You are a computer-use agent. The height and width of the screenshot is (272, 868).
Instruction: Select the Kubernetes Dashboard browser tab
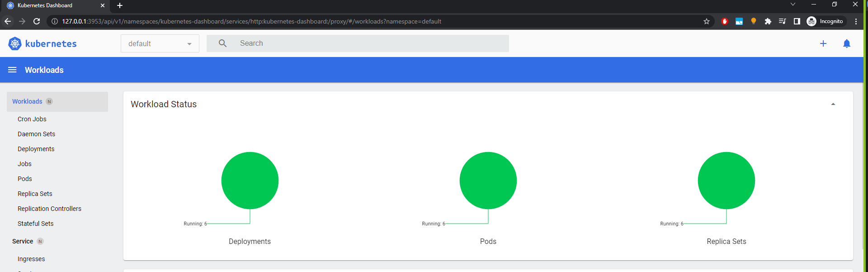click(56, 5)
